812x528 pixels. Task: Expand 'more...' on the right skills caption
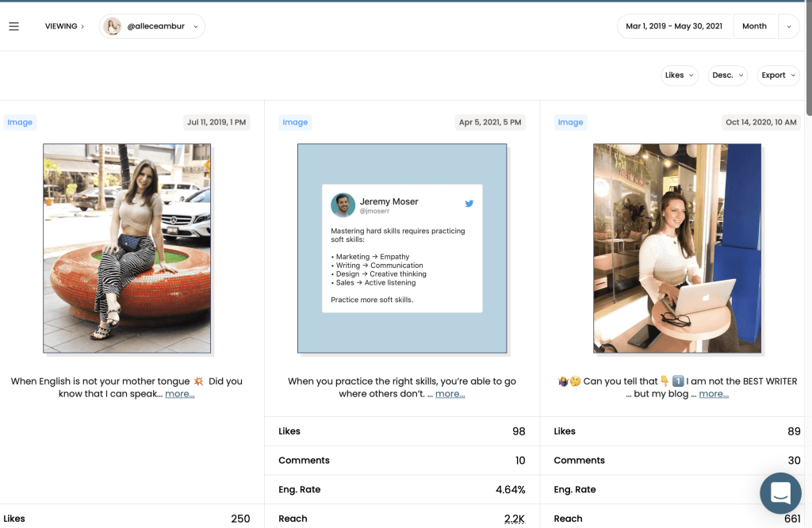point(450,394)
